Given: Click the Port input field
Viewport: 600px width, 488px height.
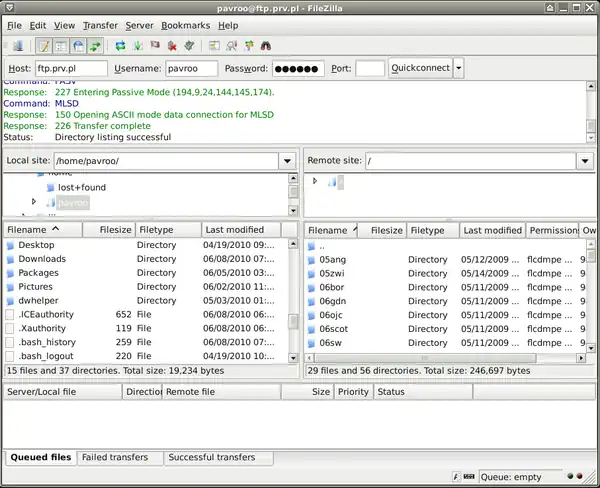Looking at the screenshot, I should pos(370,68).
